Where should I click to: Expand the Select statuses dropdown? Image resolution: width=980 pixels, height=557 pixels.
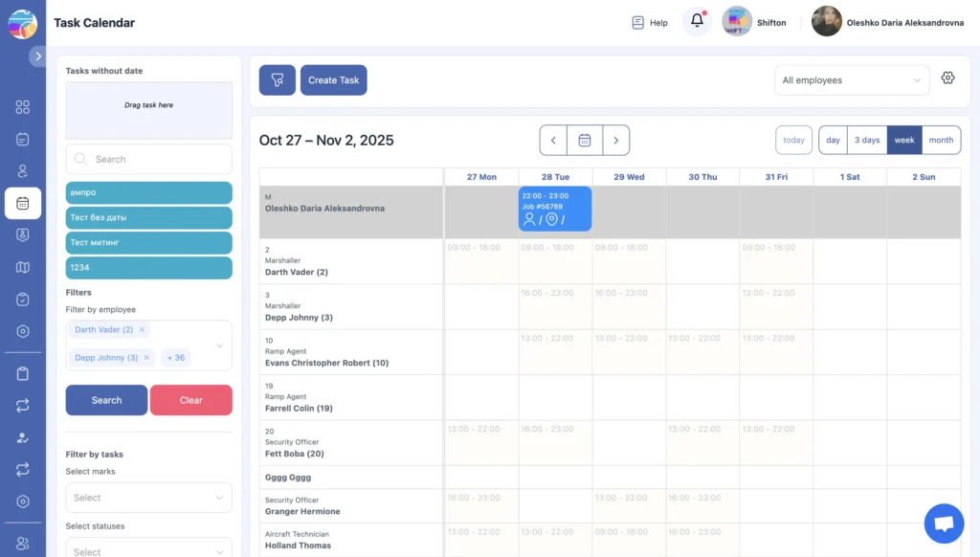pos(148,549)
